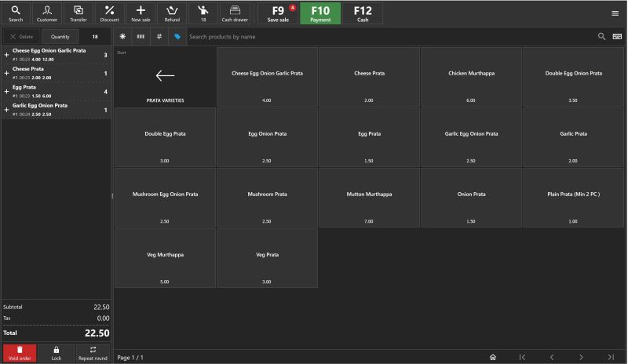Toggle the tag search filter

tap(177, 36)
